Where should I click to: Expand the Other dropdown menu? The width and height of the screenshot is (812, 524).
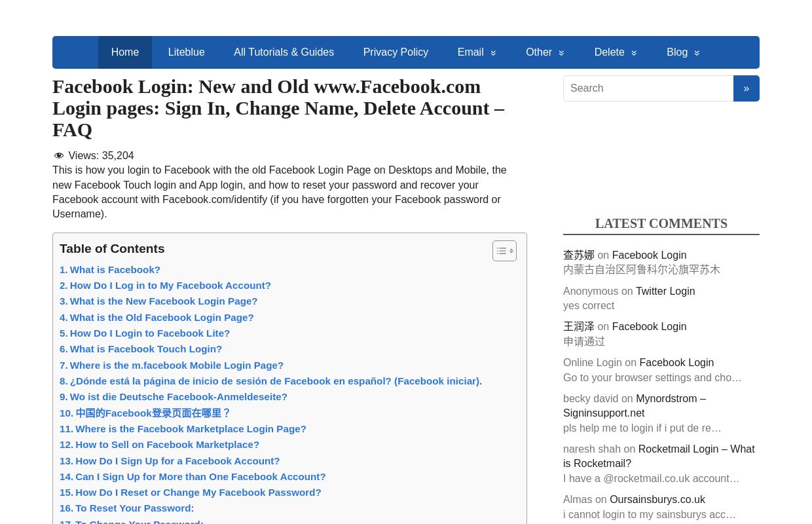[x=545, y=52]
